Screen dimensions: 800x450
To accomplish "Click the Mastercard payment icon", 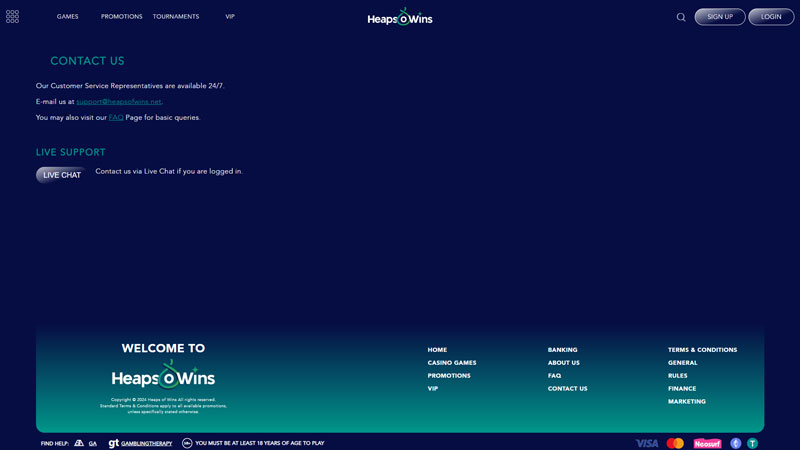I will 675,443.
